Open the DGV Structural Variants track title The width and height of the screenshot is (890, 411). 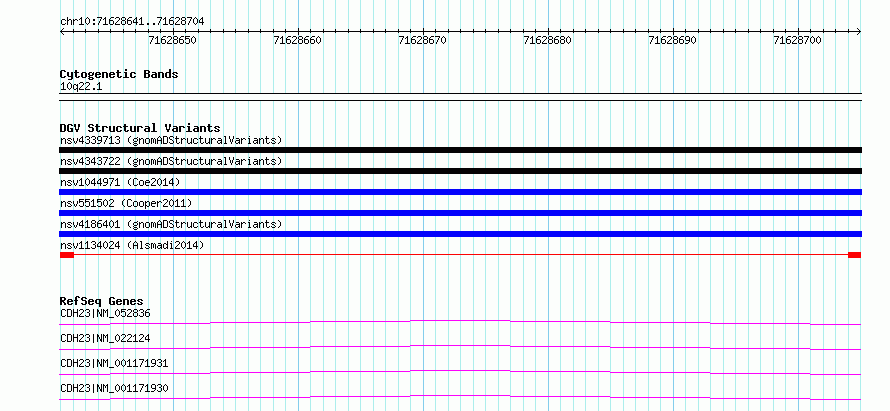[x=140, y=128]
